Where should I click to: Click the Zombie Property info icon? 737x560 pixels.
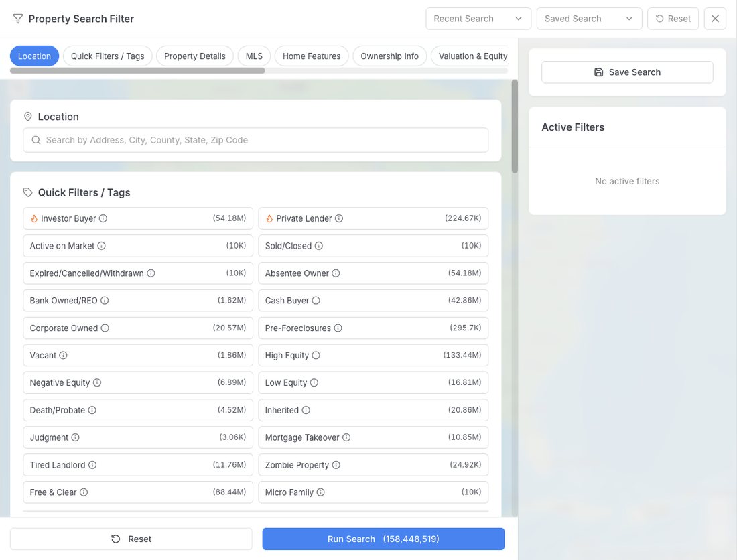(336, 465)
